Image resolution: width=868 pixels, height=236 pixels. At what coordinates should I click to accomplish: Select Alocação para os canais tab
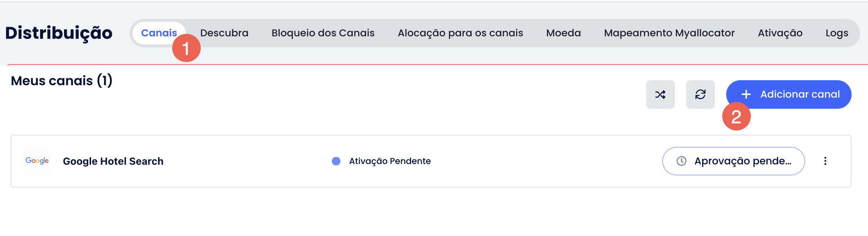460,33
